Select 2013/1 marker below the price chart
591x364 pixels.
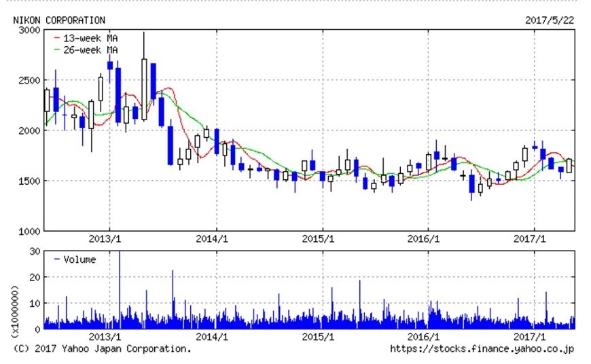[x=106, y=240]
